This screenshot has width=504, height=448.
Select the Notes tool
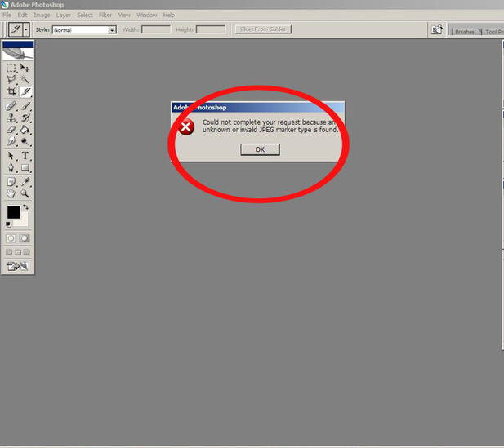point(11,182)
